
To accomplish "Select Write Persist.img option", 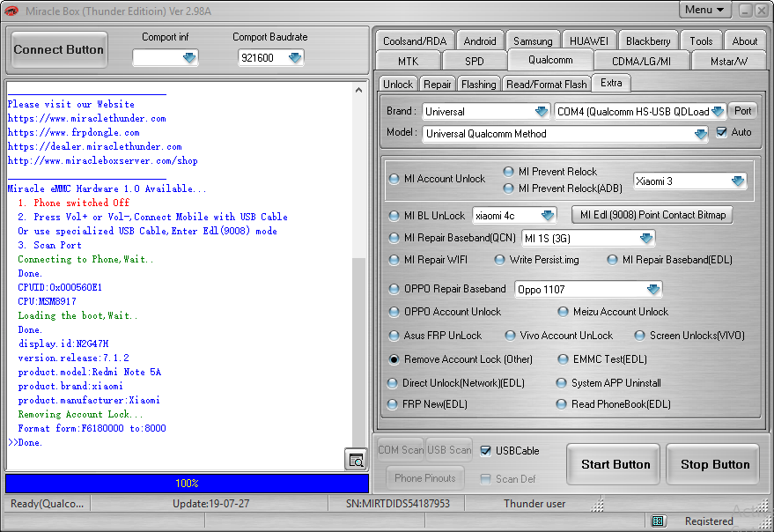I will click(499, 260).
